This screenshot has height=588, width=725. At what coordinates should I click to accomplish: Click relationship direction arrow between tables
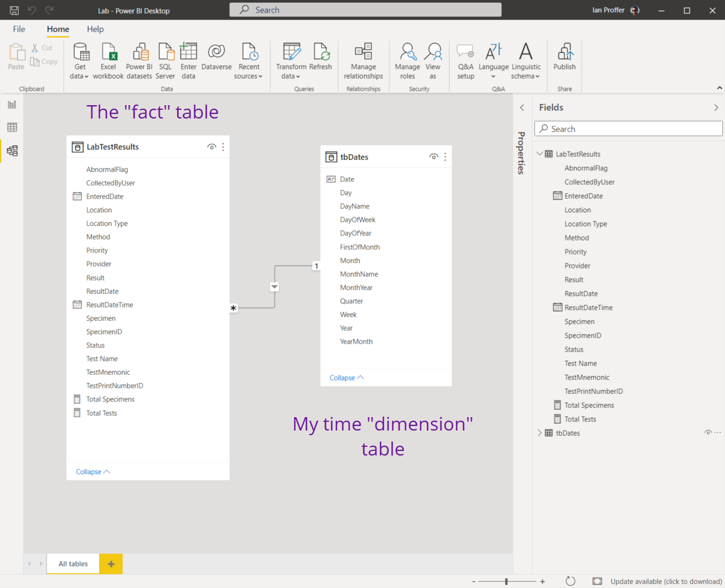(x=275, y=286)
